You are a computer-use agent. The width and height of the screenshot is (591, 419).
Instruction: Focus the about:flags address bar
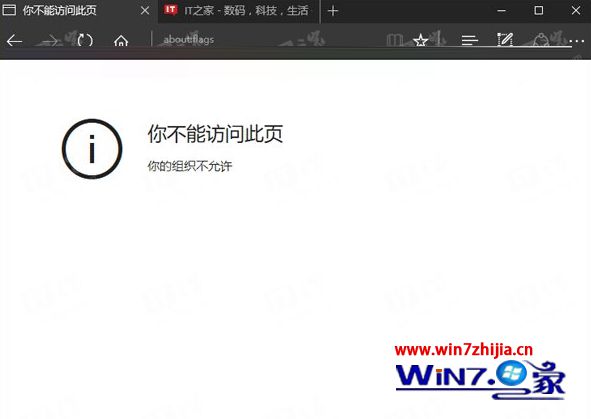pyautogui.click(x=264, y=40)
